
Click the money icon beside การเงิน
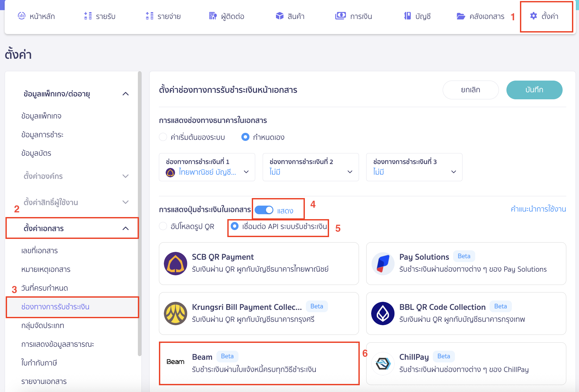pos(340,16)
